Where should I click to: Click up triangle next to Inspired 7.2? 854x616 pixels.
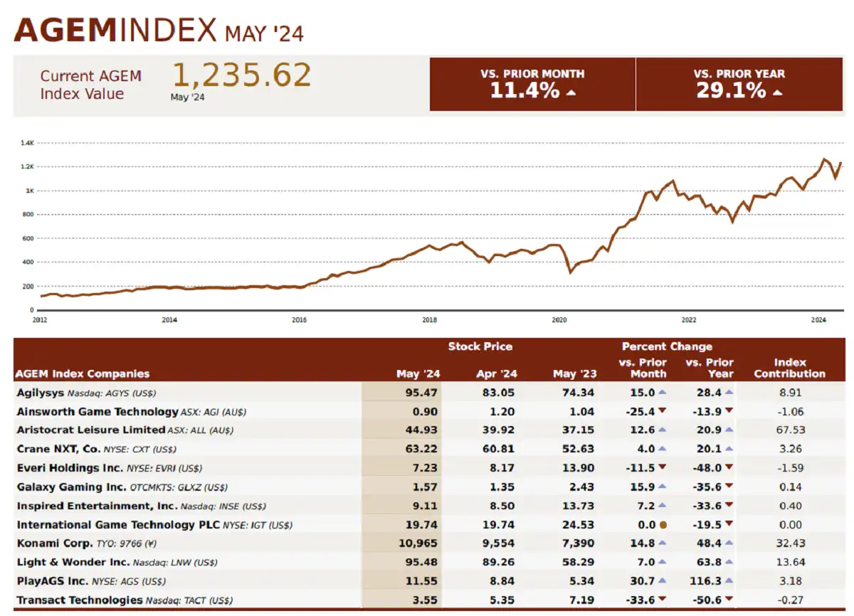point(662,506)
